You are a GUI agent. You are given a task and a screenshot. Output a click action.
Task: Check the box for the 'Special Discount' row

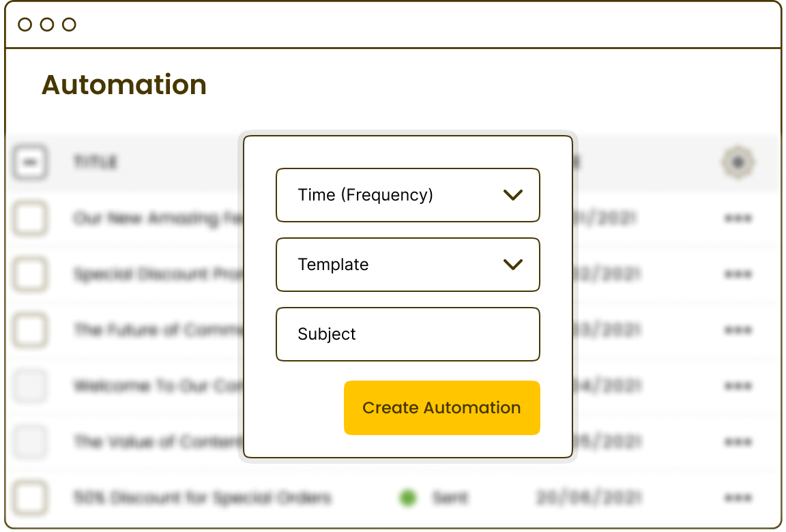click(x=30, y=274)
